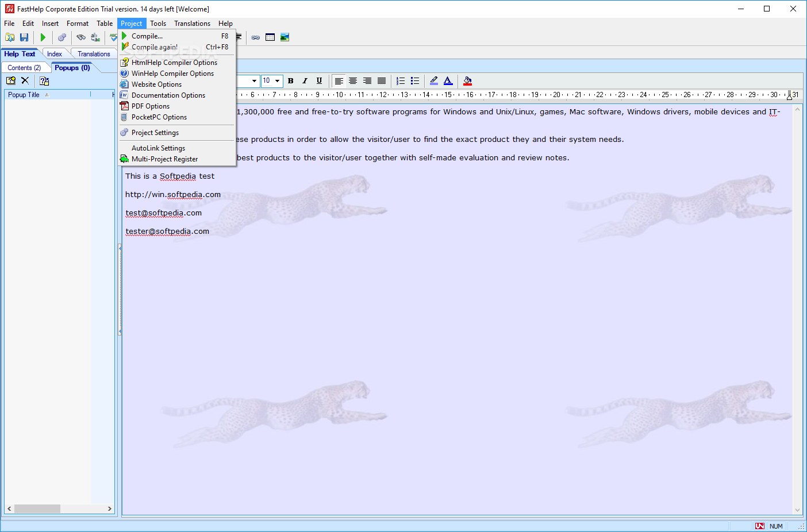This screenshot has width=807, height=532.
Task: Pick background fill paint bucket color
Action: click(x=467, y=81)
